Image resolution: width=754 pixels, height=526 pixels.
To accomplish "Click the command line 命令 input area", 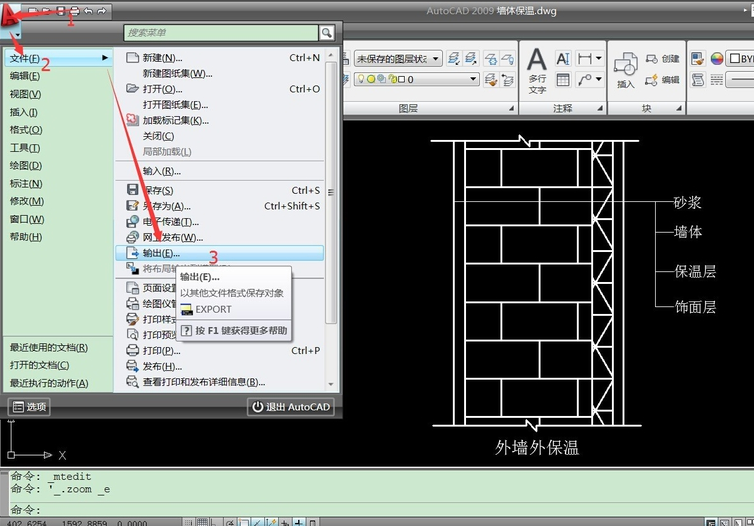I will pyautogui.click(x=380, y=509).
